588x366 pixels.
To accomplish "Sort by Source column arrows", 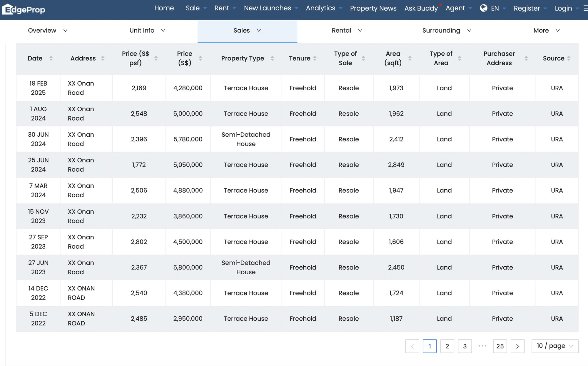I will click(x=569, y=58).
